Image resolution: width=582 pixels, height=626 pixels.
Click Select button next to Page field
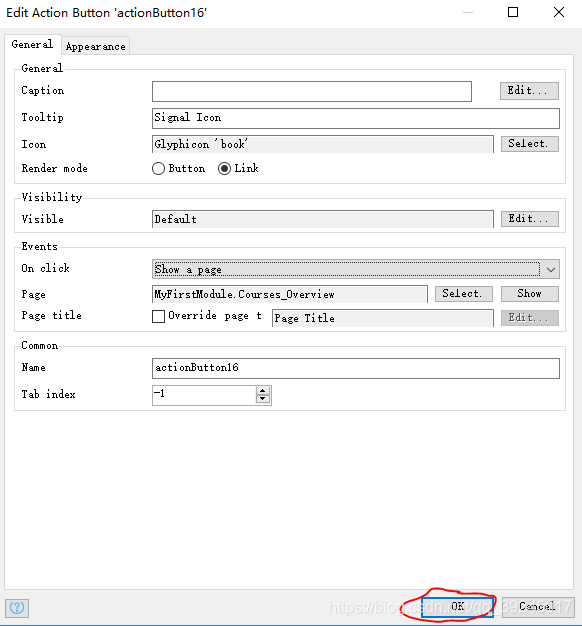[463, 294]
